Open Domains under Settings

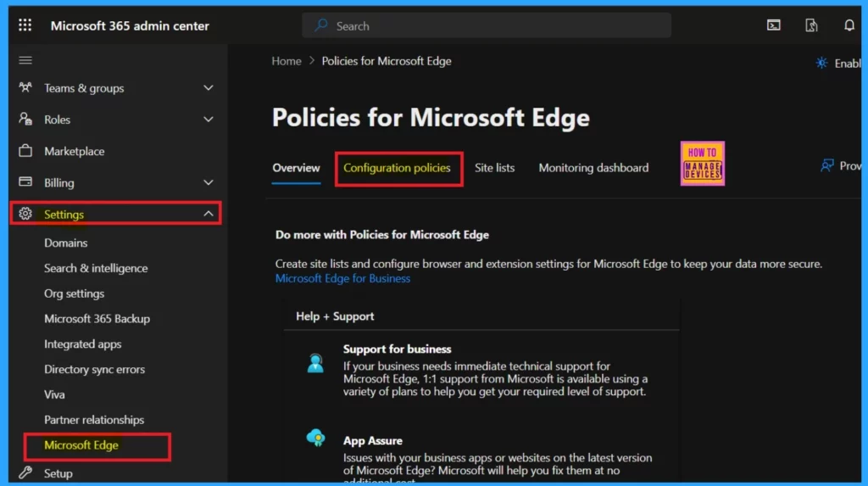coord(66,243)
